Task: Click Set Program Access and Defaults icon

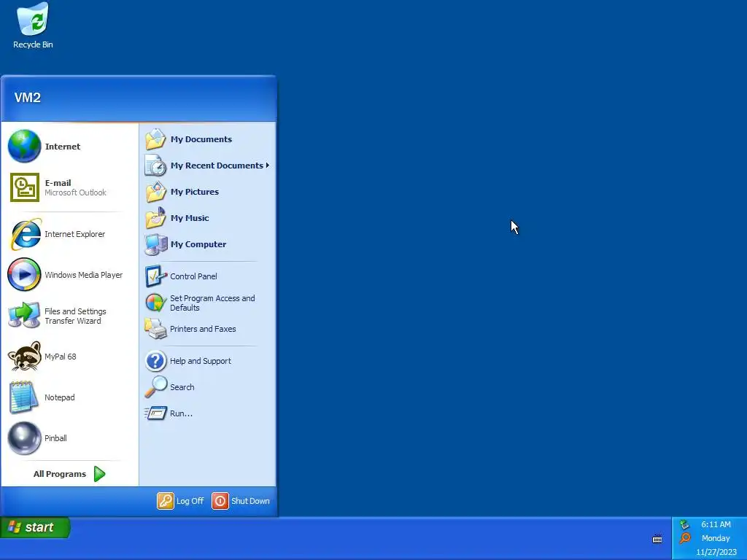Action: [x=155, y=303]
